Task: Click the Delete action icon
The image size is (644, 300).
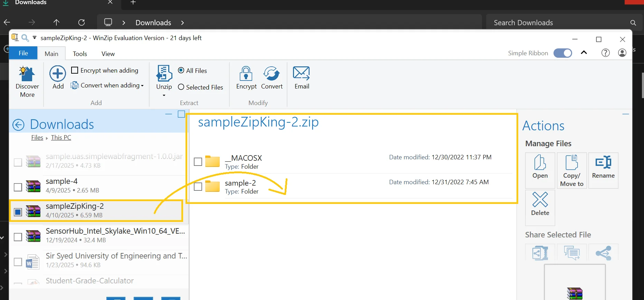Action: click(x=540, y=199)
